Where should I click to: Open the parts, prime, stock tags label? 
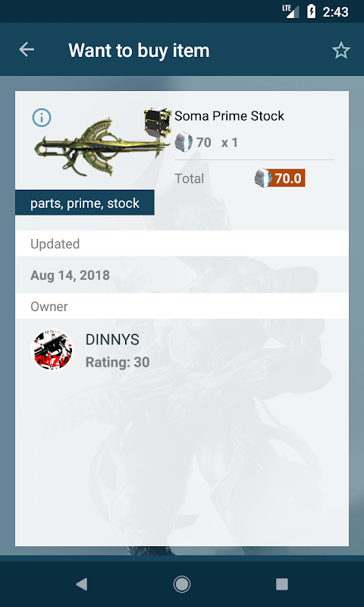point(85,203)
